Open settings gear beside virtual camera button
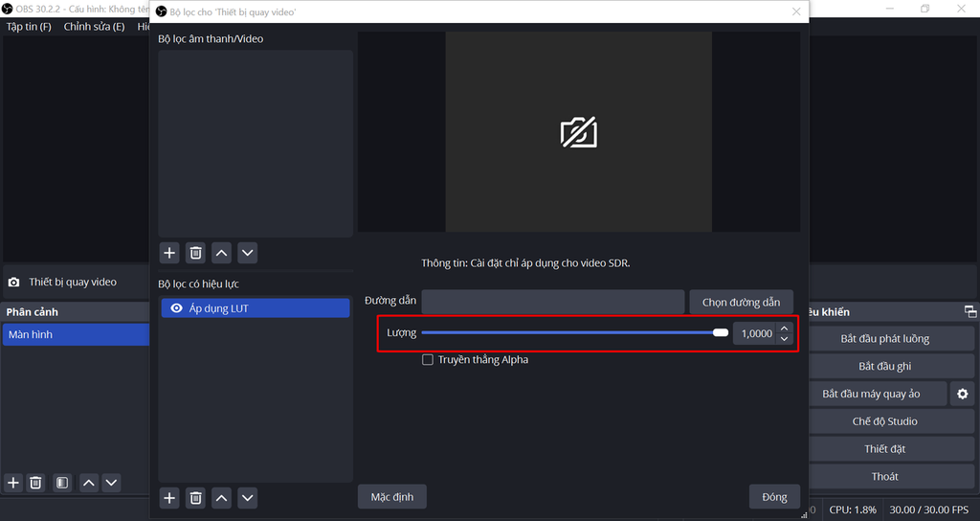The height and width of the screenshot is (521, 980). point(962,394)
